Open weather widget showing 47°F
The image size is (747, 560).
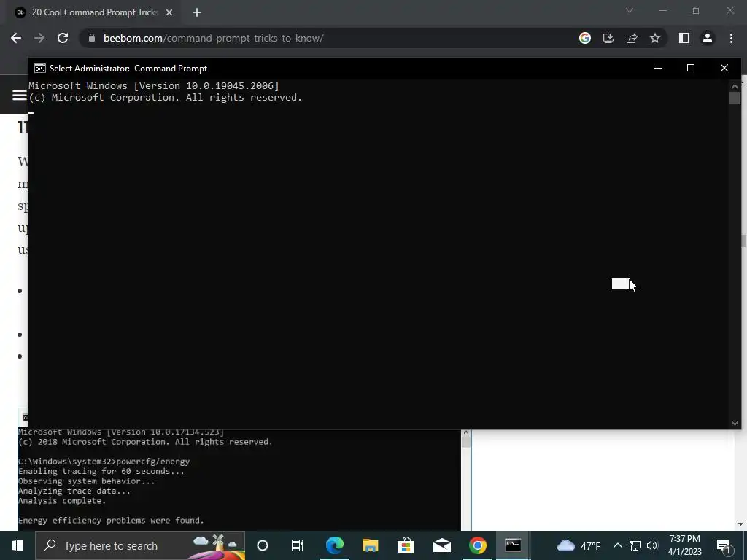coord(578,545)
